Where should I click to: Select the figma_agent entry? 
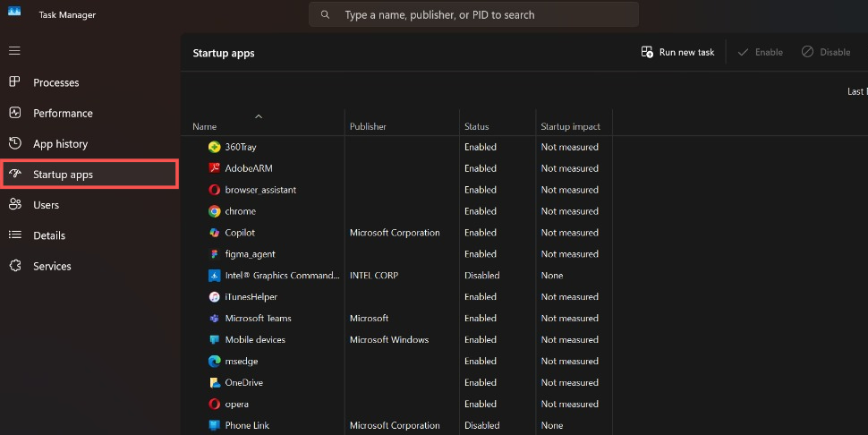click(x=250, y=254)
